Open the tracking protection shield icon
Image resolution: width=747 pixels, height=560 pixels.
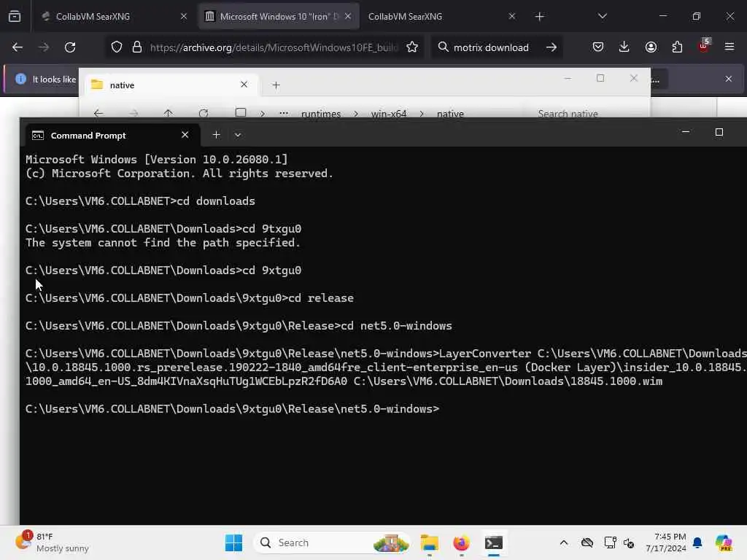pos(117,47)
